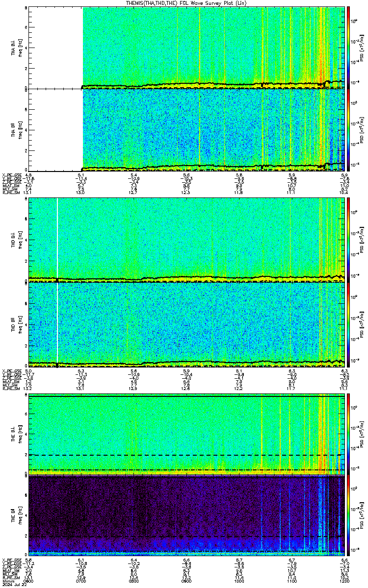The height and width of the screenshot is (588, 368).
Task: Click the THE B-parallel freq [Hz] axis label
Action: (21, 515)
